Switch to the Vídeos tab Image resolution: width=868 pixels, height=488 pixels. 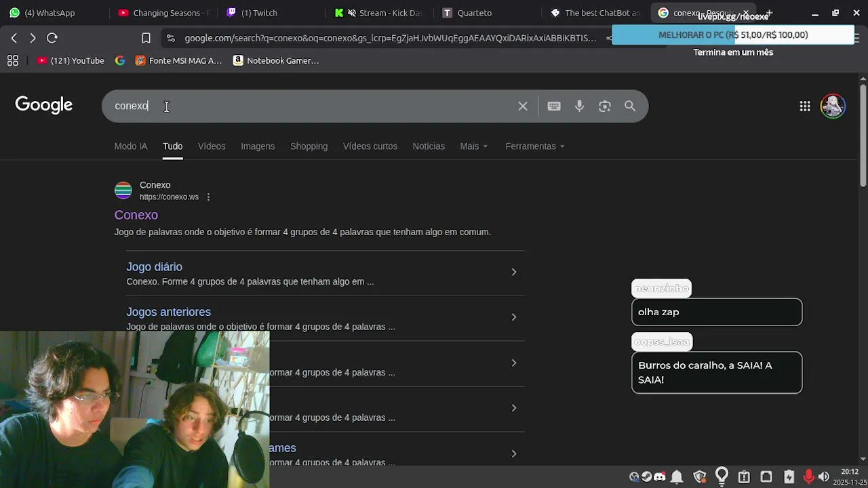tap(212, 146)
